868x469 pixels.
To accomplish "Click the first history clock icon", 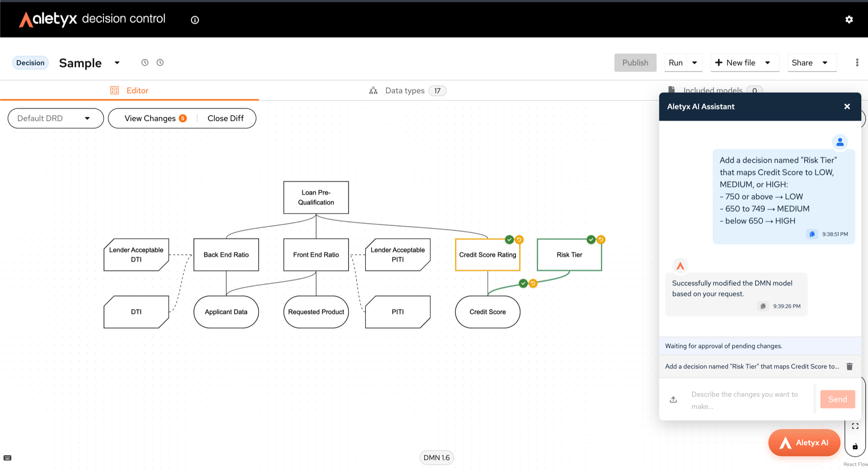I will [145, 62].
